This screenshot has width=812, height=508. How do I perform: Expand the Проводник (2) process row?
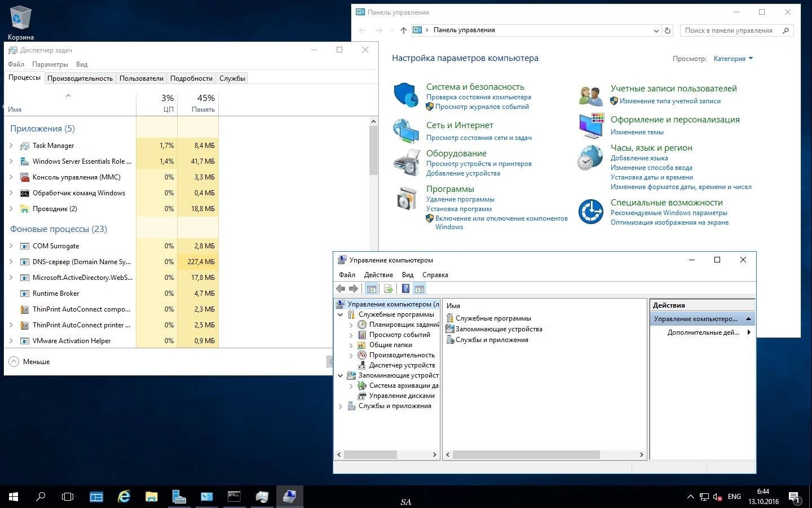pyautogui.click(x=11, y=209)
